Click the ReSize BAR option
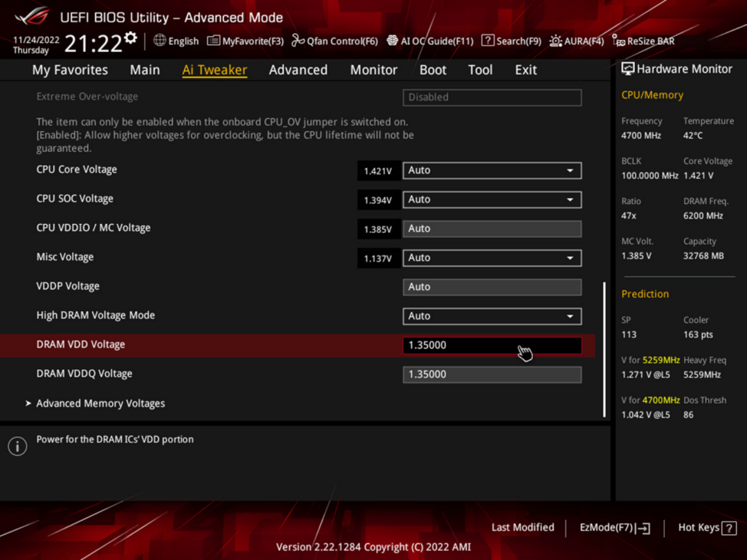747x560 pixels. click(643, 41)
